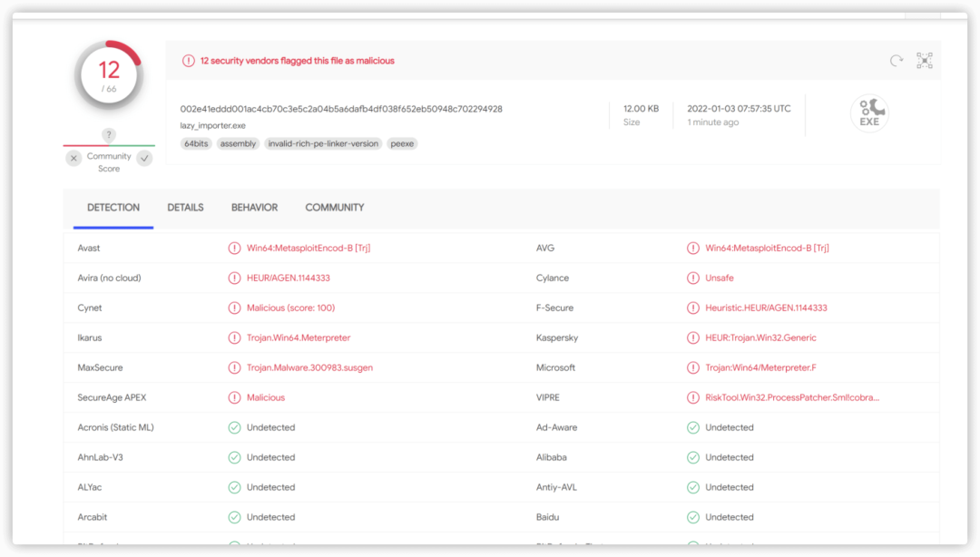Click the invalid-rich-pe-linker-version tag
The height and width of the screenshot is (557, 980).
(x=323, y=143)
